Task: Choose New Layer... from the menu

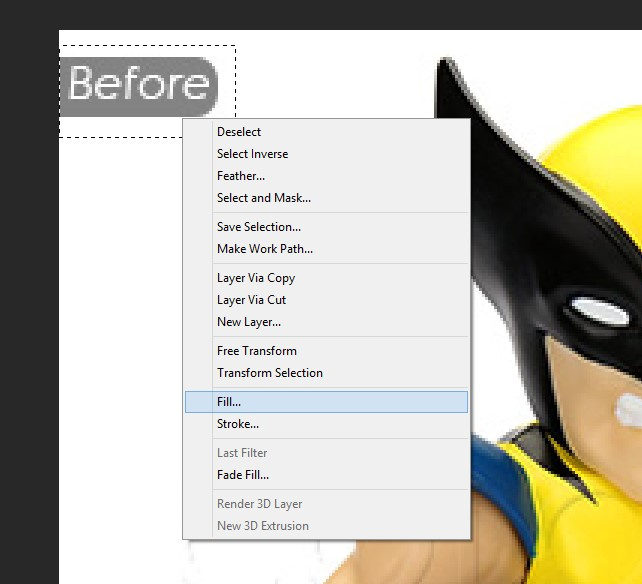Action: click(x=249, y=322)
